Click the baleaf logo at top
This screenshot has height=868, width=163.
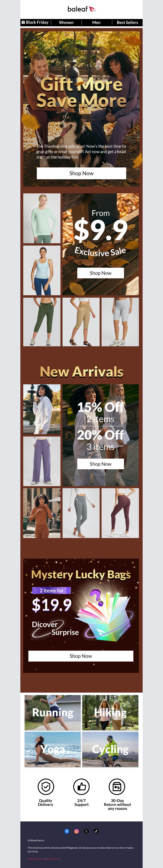pos(82,9)
